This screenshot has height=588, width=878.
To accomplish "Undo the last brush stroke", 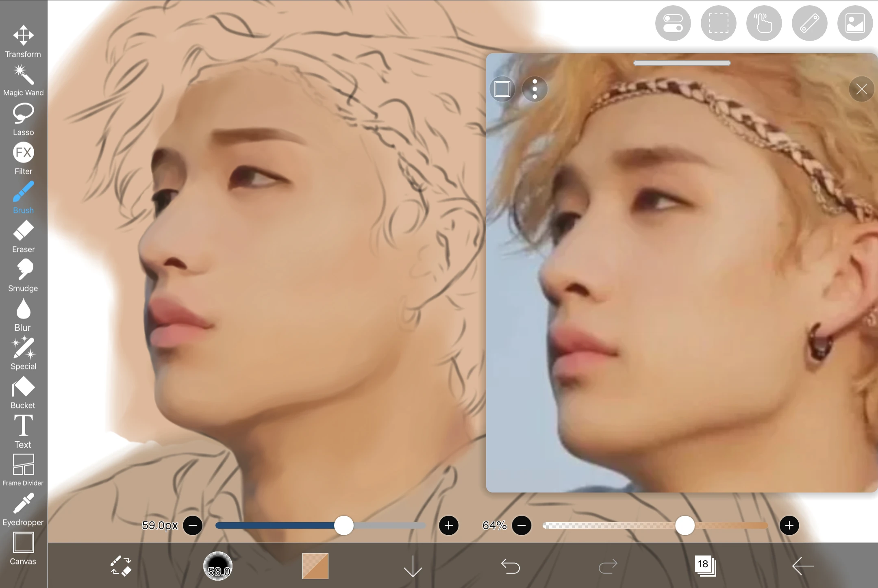I will coord(511,565).
